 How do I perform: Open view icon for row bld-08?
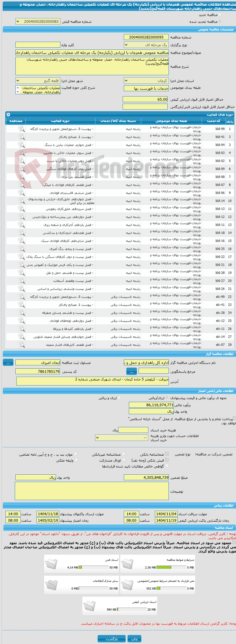21,177
